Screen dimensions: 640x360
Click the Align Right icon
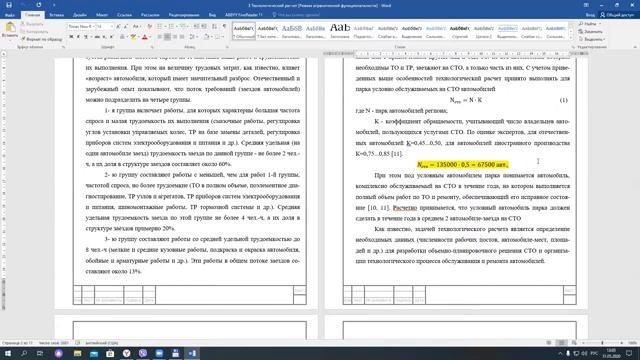(x=175, y=37)
